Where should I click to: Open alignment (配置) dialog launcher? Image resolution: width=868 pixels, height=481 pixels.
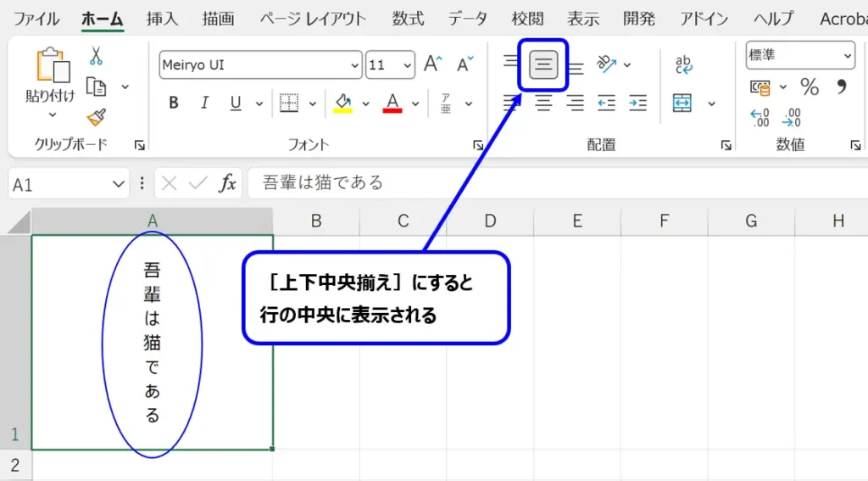(726, 145)
